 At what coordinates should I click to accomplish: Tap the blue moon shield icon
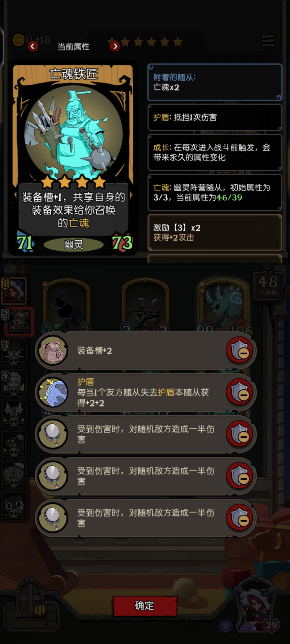coord(53,392)
